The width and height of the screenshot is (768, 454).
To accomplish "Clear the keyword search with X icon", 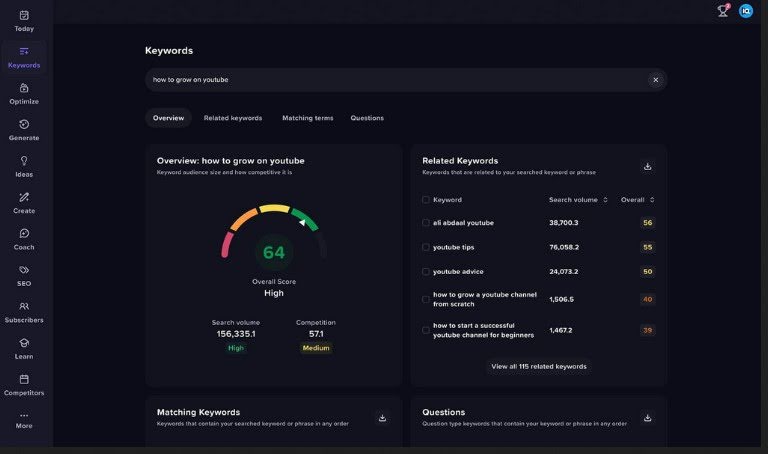I will 656,80.
